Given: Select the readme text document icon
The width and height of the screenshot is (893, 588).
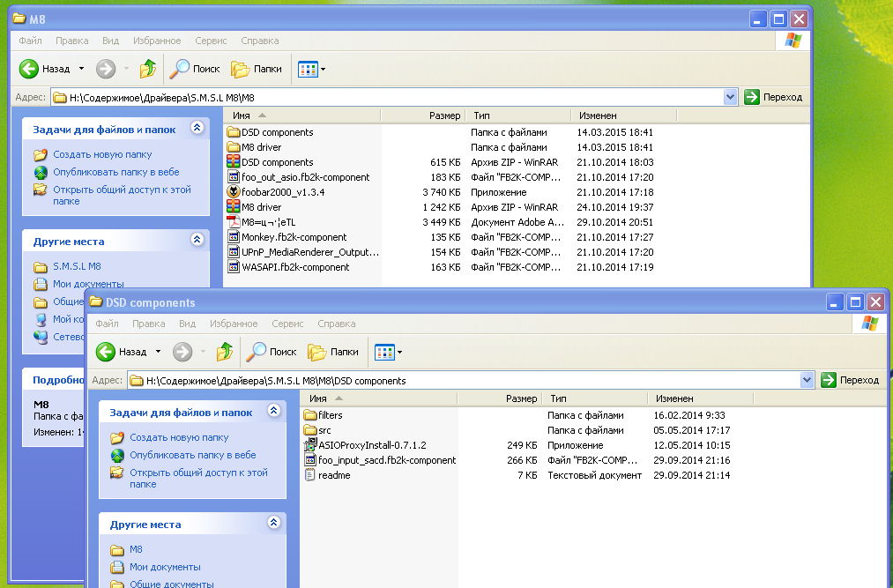Looking at the screenshot, I should point(309,474).
